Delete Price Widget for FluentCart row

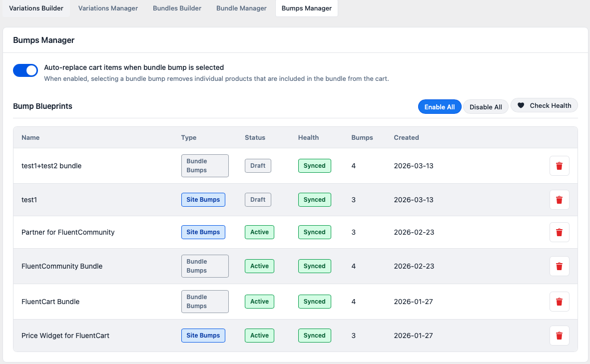(559, 336)
